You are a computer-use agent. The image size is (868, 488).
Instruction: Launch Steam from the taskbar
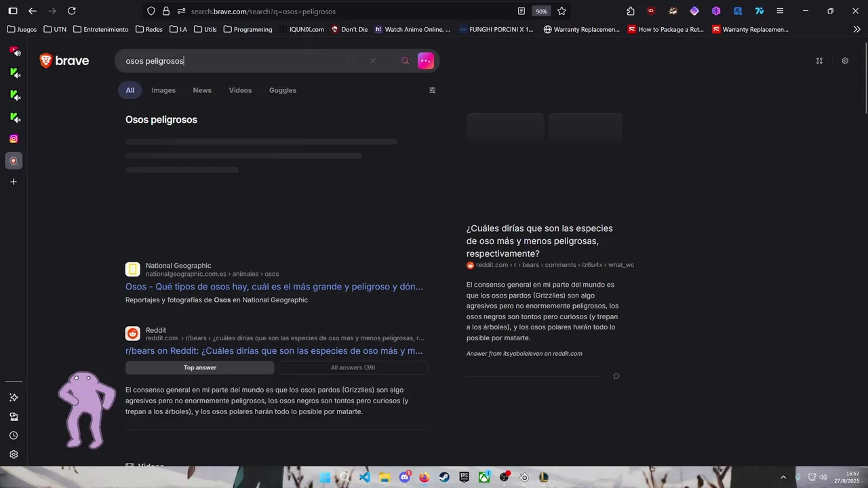pyautogui.click(x=444, y=477)
